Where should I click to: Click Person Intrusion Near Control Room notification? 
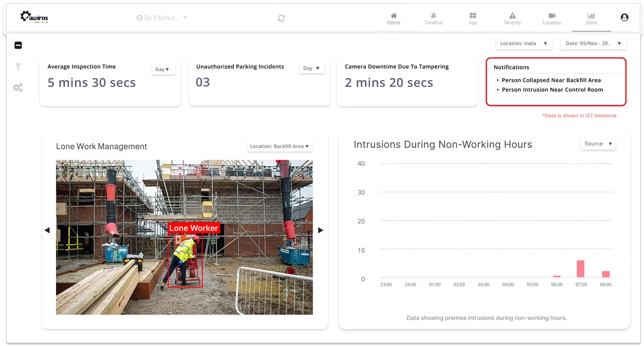point(552,90)
